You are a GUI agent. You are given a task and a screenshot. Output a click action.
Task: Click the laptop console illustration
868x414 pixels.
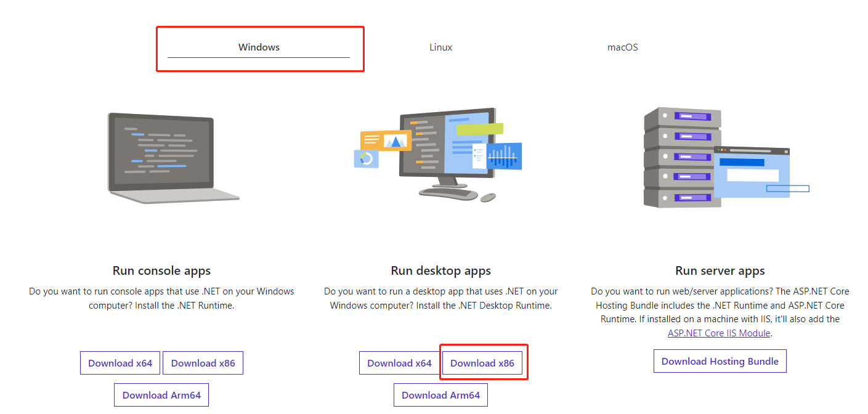pyautogui.click(x=173, y=158)
